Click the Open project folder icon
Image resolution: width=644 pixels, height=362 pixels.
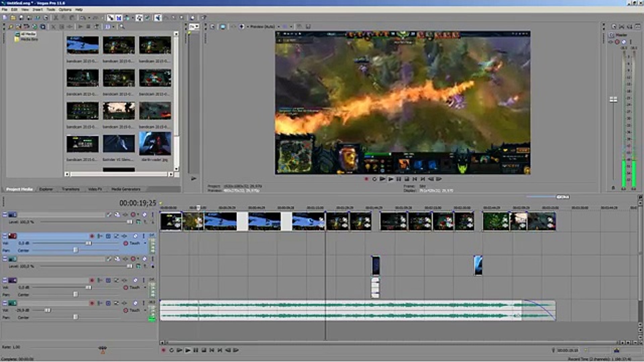click(13, 18)
